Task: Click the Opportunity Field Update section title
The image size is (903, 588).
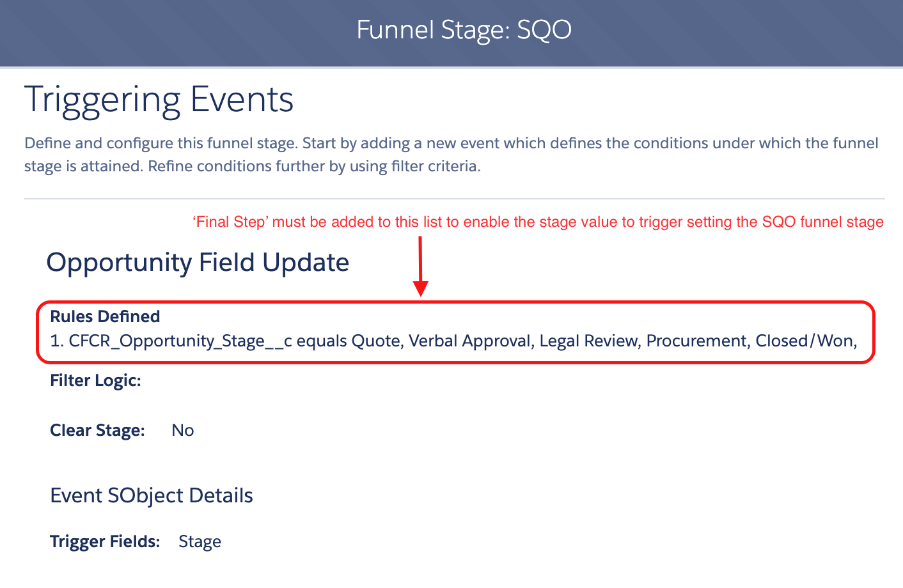Action: (198, 263)
